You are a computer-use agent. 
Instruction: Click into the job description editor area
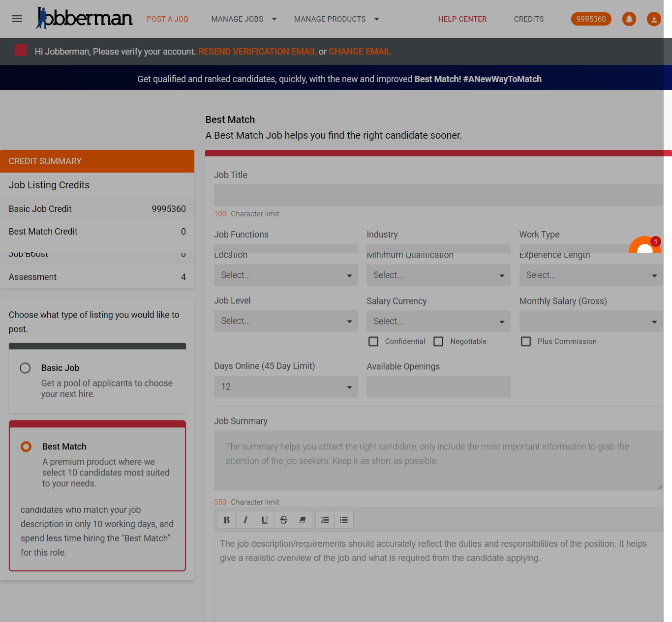438,576
